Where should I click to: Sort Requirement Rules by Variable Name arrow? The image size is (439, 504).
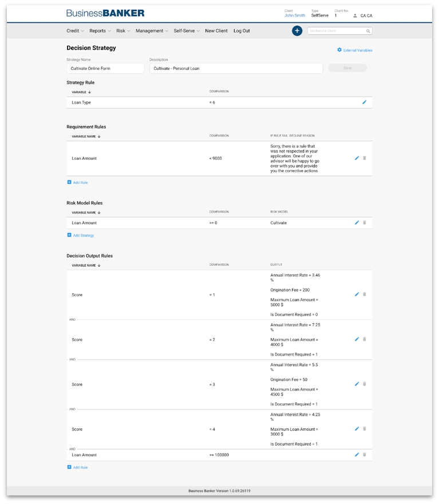click(x=99, y=137)
